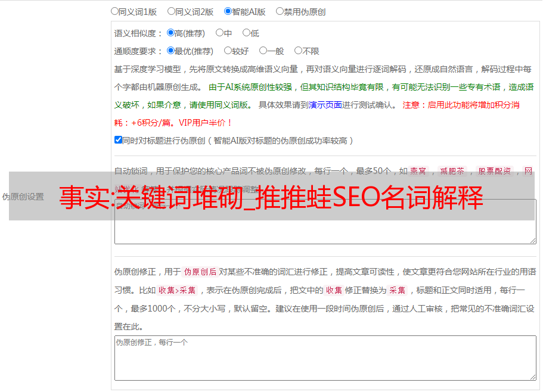Set 语义相似度 to 低
543x392 pixels.
[246, 33]
